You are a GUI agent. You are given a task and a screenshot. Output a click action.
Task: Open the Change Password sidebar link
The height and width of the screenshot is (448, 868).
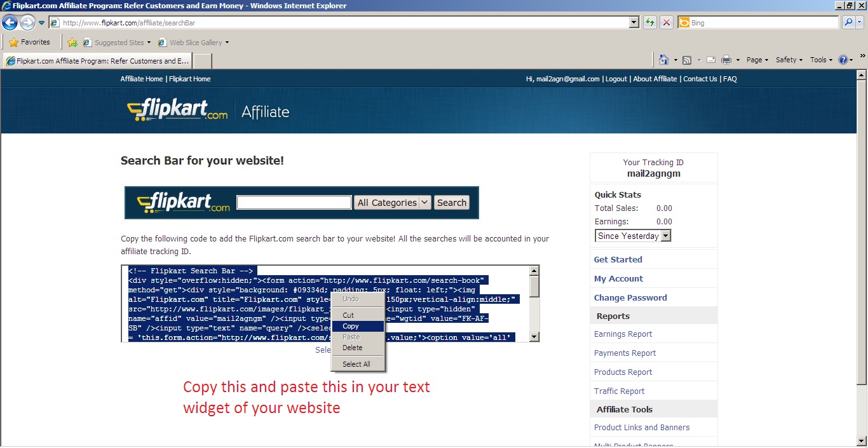[x=630, y=297]
